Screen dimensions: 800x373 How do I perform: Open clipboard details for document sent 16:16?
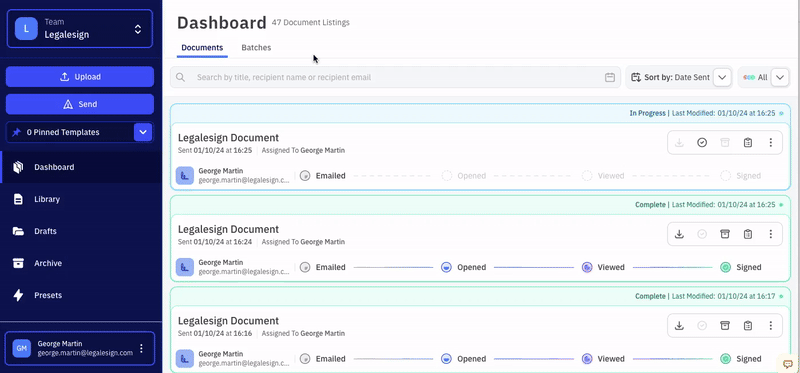[x=748, y=326]
